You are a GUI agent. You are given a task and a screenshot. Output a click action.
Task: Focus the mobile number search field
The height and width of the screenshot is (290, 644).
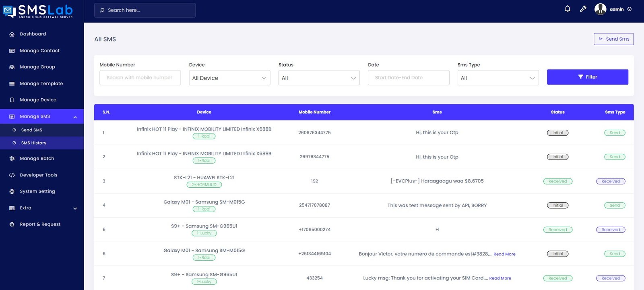tap(140, 78)
